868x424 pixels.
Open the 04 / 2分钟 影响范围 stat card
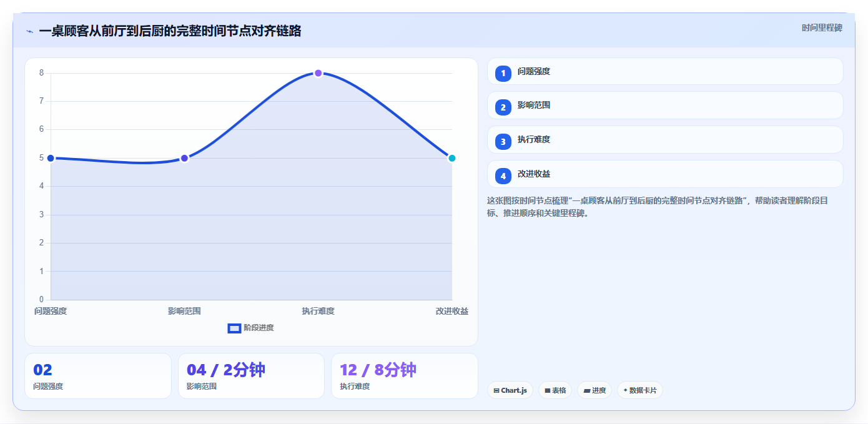pyautogui.click(x=251, y=376)
